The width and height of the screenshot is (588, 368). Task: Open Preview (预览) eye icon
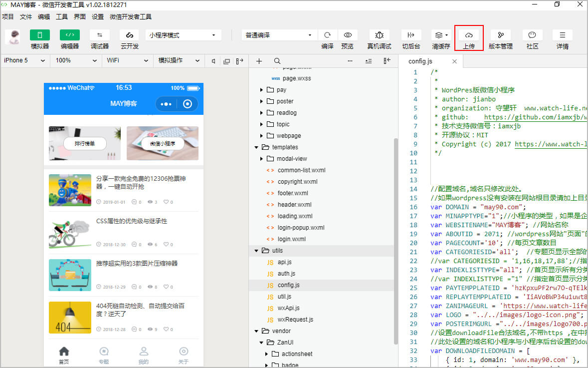click(x=348, y=35)
